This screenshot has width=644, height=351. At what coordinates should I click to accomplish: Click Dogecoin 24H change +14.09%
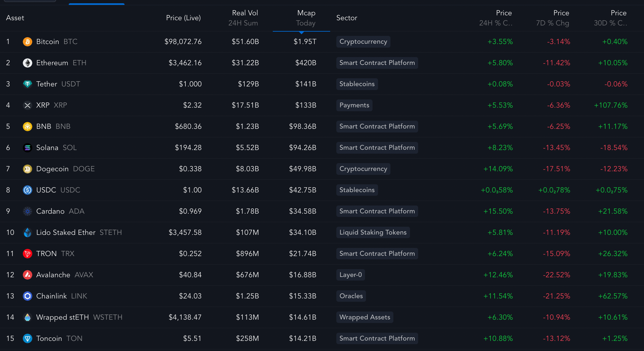click(498, 169)
